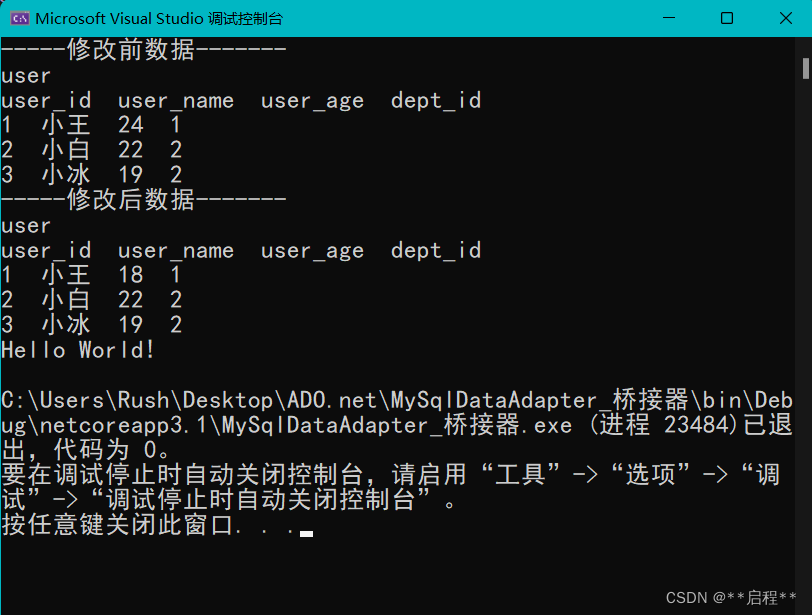Click the '代码为 0' exit code text

click(105, 450)
